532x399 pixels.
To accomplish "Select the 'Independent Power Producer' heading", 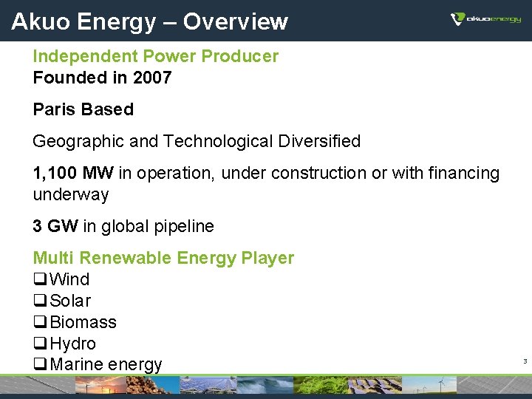I will pos(156,56).
